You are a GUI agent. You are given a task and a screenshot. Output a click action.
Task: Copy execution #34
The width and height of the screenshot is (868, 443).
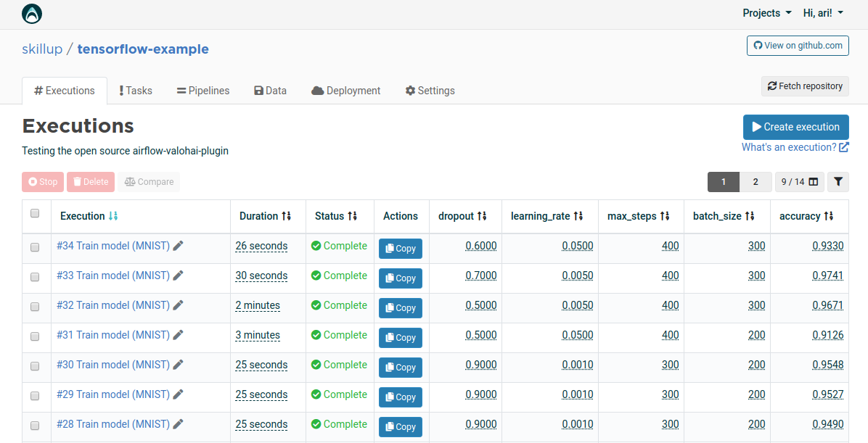[400, 249]
